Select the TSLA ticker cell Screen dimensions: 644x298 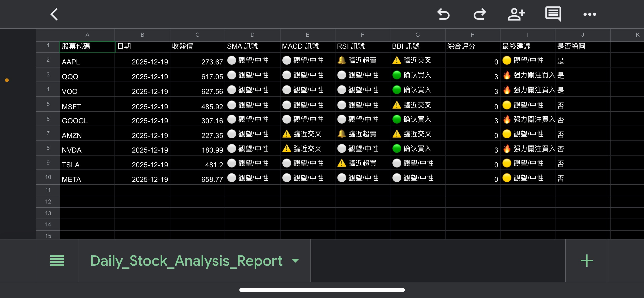click(87, 163)
